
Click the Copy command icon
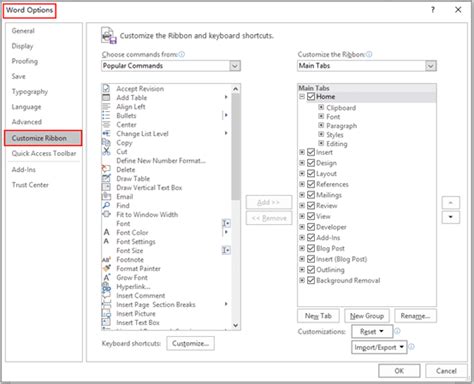[x=106, y=142]
